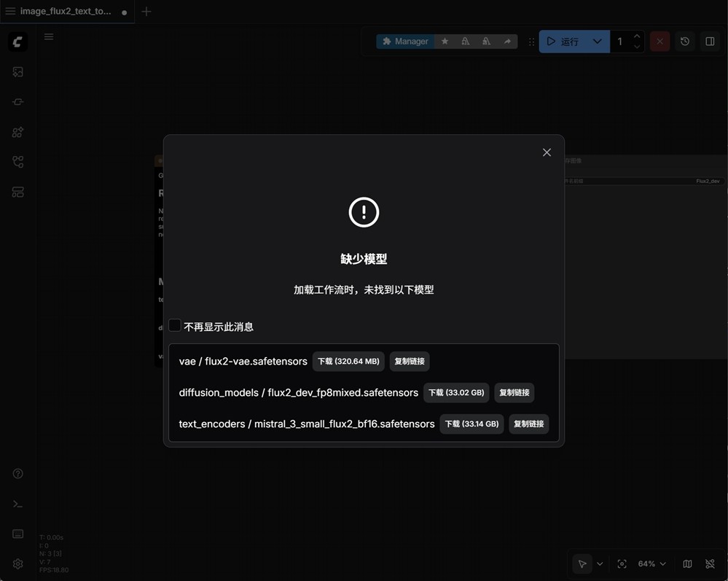Download flux2-vae.safetensors model
728x581 pixels.
pos(348,361)
